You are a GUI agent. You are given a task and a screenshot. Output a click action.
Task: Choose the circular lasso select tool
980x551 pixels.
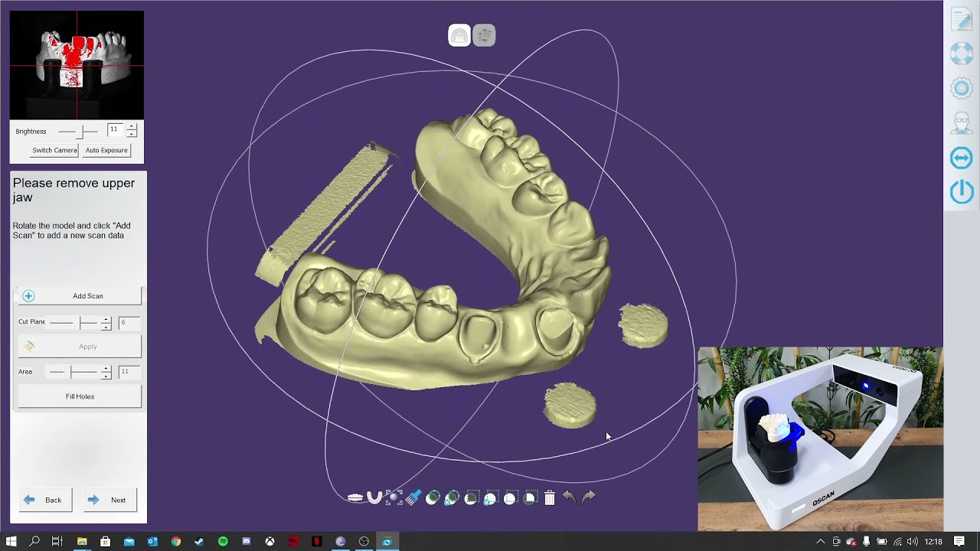pyautogui.click(x=433, y=497)
